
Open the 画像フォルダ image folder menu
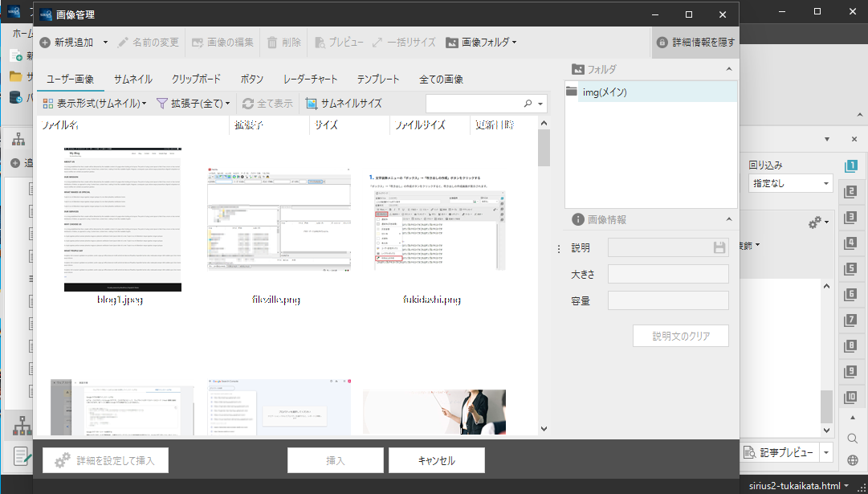coord(481,43)
